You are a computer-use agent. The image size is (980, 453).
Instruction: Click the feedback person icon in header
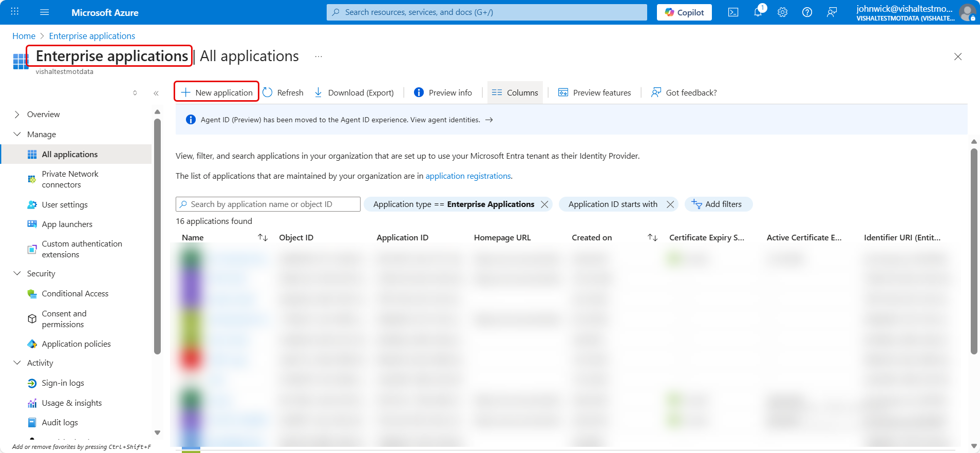832,12
